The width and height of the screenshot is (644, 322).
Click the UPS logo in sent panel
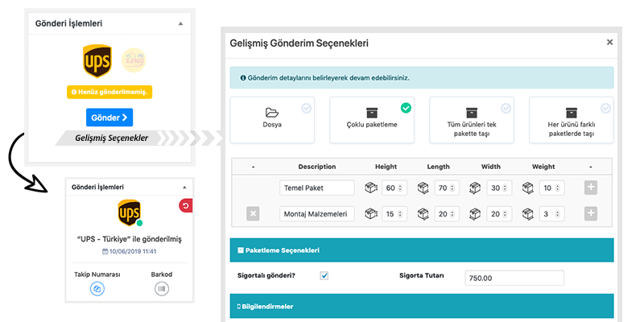tap(129, 213)
